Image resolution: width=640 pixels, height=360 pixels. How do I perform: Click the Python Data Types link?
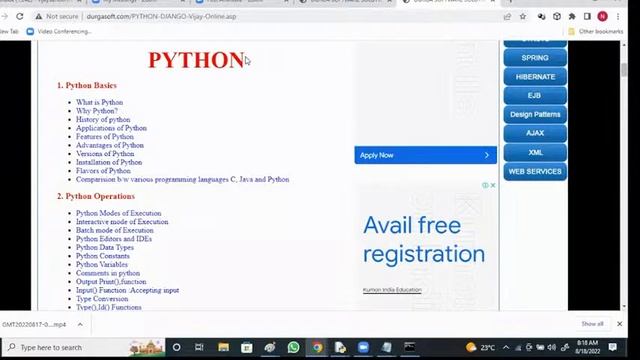click(104, 248)
